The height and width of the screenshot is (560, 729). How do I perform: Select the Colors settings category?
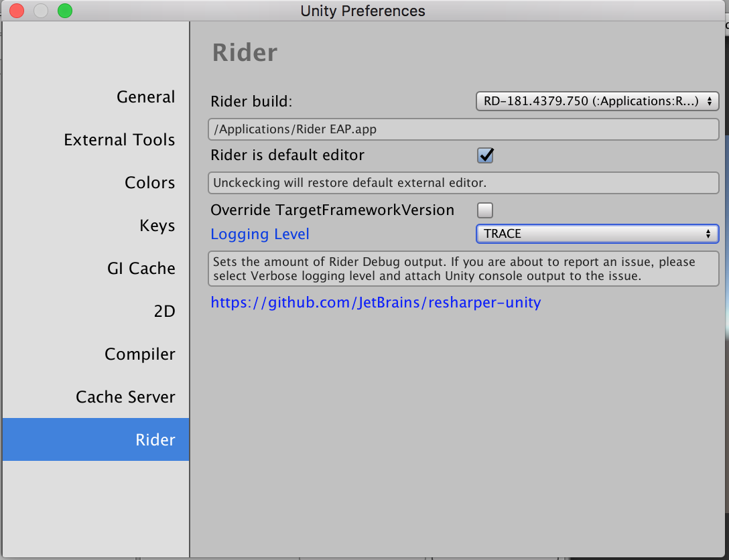click(x=149, y=182)
